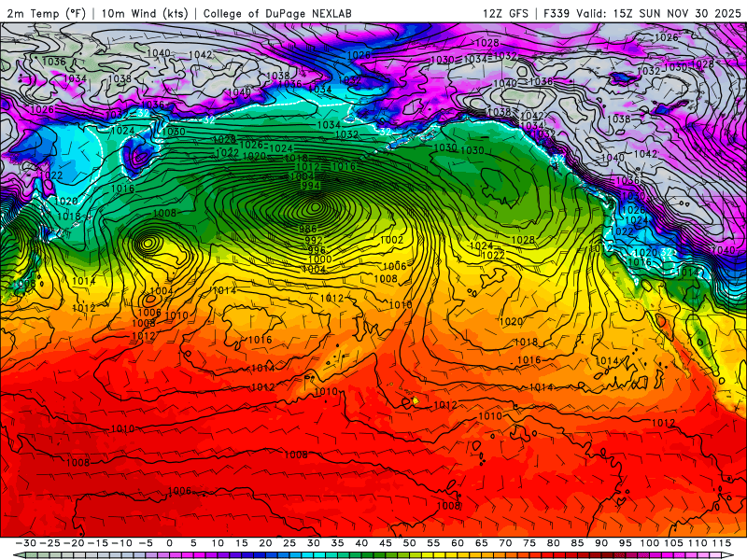The width and height of the screenshot is (747, 560).
Task: Pick the 15 value on the temperature scale
Action: click(242, 543)
